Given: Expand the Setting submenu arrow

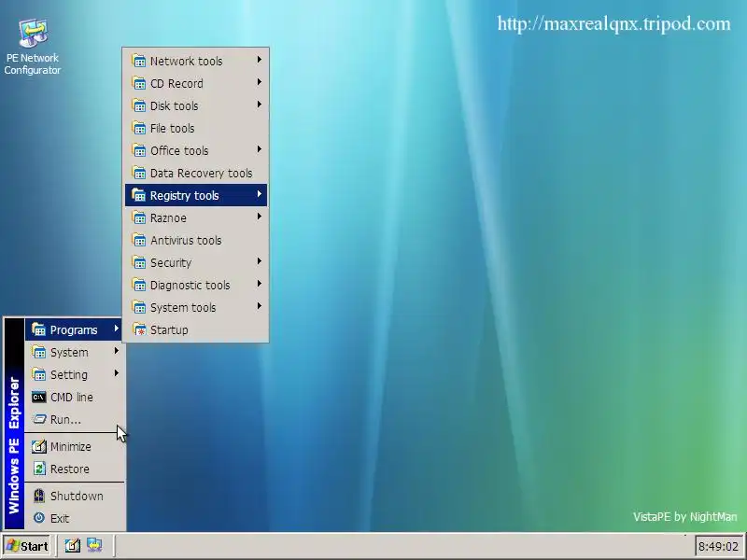Looking at the screenshot, I should point(116,372).
